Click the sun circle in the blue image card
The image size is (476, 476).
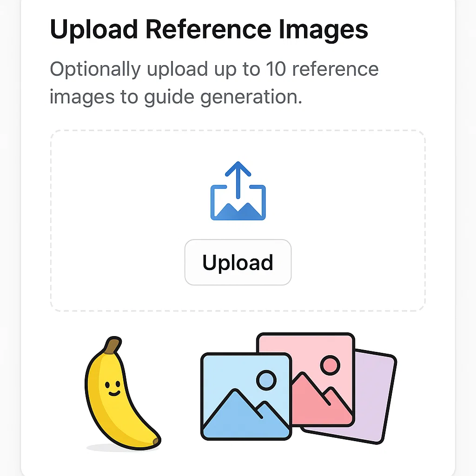pyautogui.click(x=266, y=380)
